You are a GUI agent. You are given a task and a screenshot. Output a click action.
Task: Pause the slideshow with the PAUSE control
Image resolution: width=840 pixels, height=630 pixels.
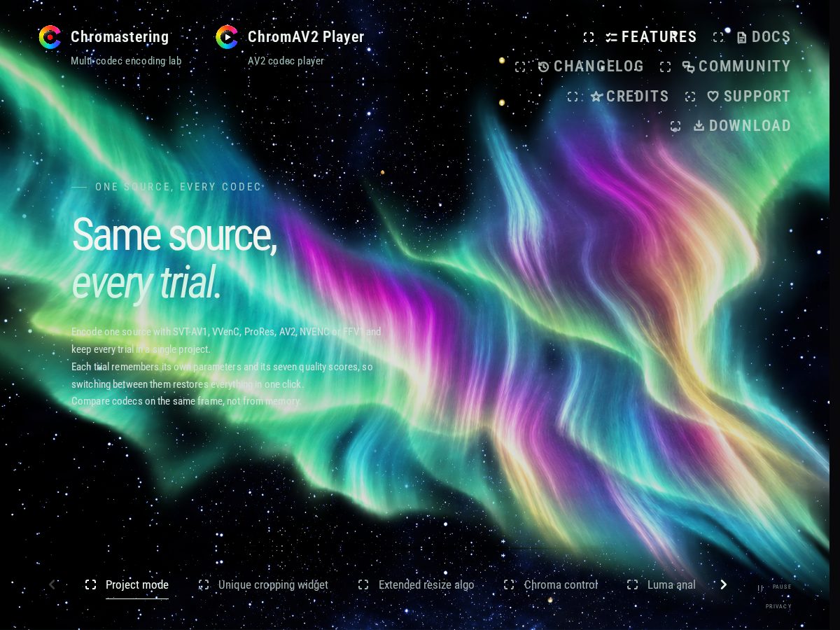pos(776,587)
